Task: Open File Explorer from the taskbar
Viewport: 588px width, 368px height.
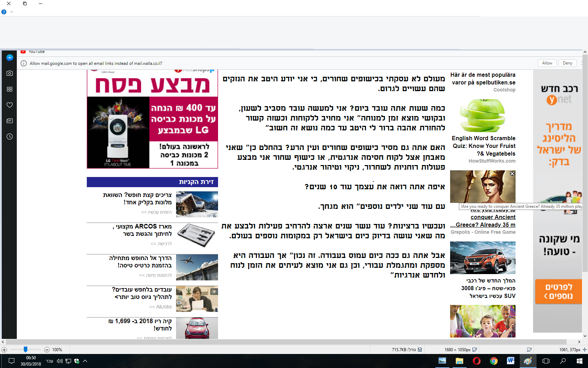Action: tap(460, 361)
